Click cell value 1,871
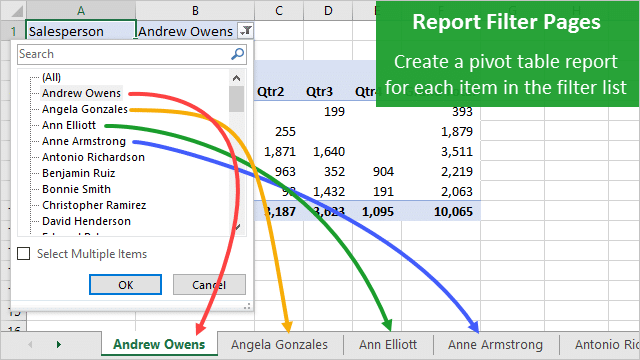 [280, 151]
